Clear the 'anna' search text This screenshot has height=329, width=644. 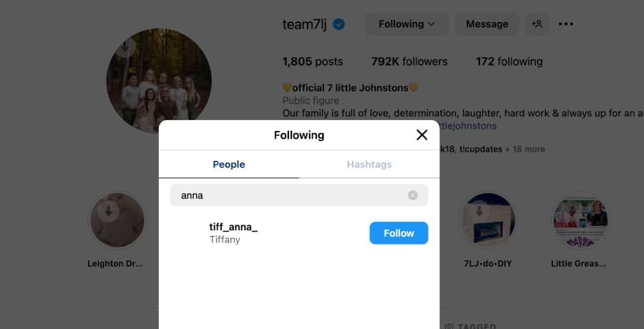413,195
